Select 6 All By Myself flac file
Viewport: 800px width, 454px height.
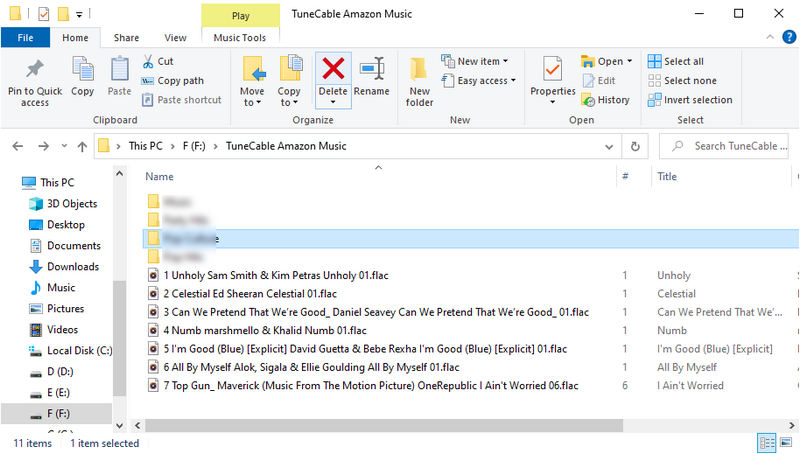pyautogui.click(x=311, y=368)
